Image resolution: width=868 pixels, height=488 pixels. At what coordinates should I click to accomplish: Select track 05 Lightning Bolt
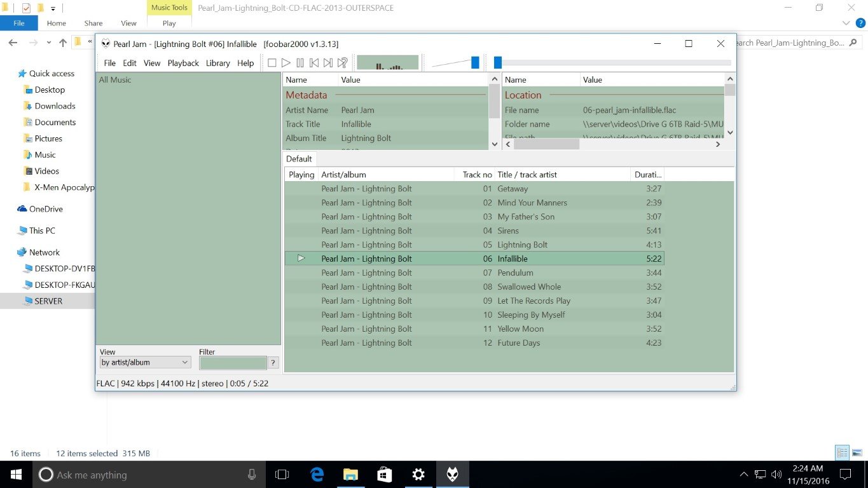point(474,245)
